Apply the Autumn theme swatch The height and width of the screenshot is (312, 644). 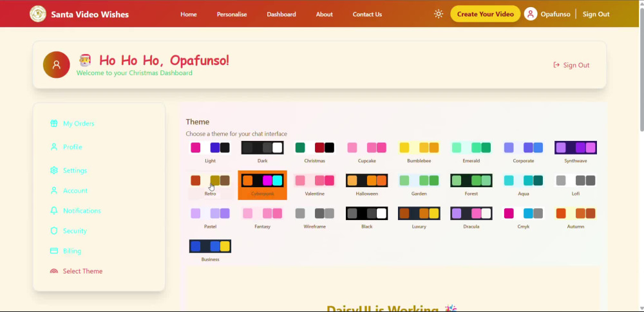pos(575,214)
